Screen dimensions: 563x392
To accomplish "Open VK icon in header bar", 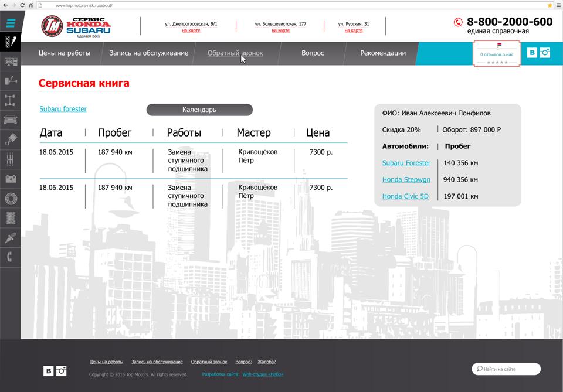I will (x=532, y=53).
